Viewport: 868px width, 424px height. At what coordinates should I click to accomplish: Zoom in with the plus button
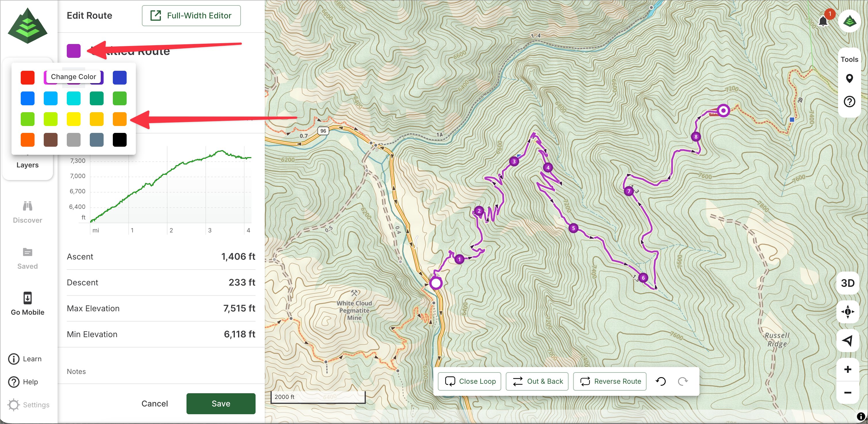[848, 369]
